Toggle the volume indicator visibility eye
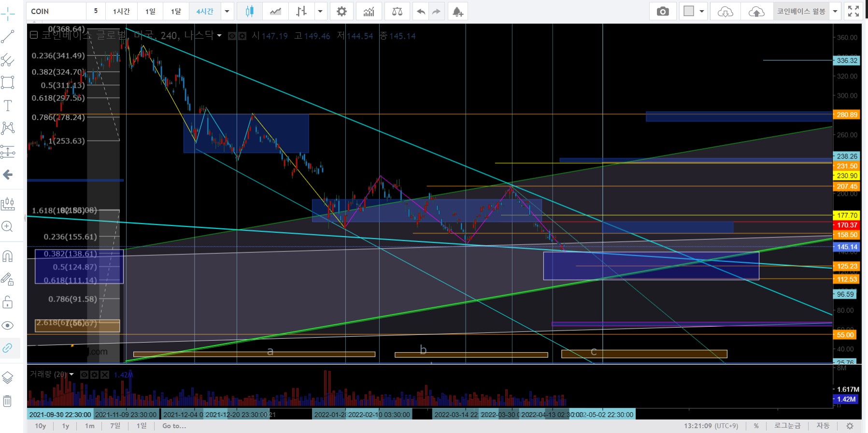The width and height of the screenshot is (868, 433). (84, 375)
